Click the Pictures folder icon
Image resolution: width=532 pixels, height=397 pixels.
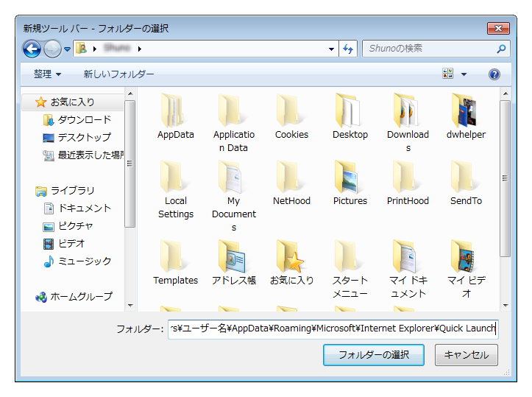coord(350,177)
